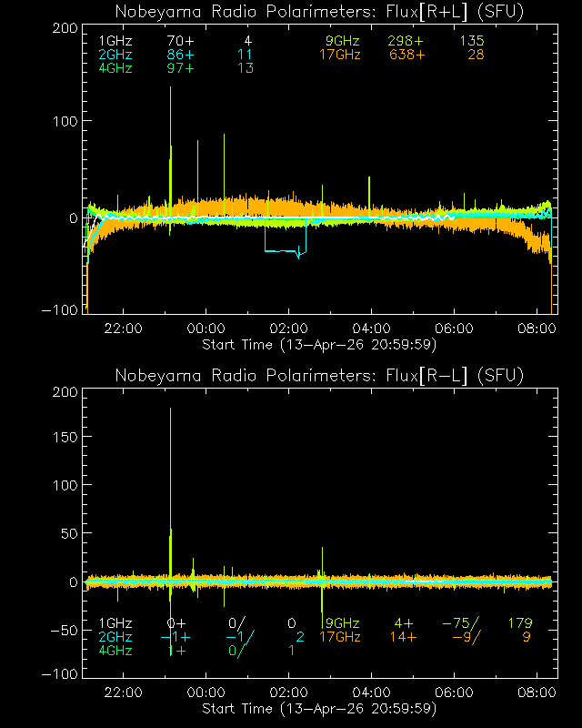
Task: Pick the green 4GHz legend entry in upper plot
Action: pos(115,68)
